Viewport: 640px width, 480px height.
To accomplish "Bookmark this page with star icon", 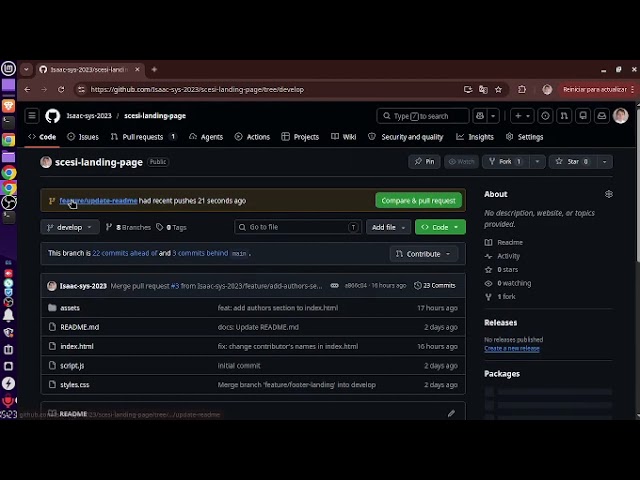I will click(498, 89).
